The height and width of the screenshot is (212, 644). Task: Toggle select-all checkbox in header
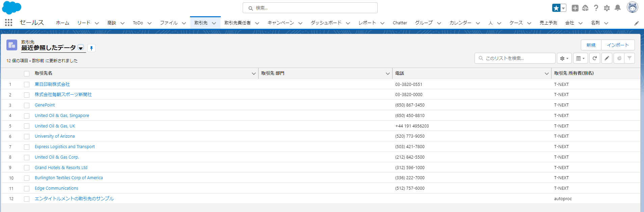[27, 73]
